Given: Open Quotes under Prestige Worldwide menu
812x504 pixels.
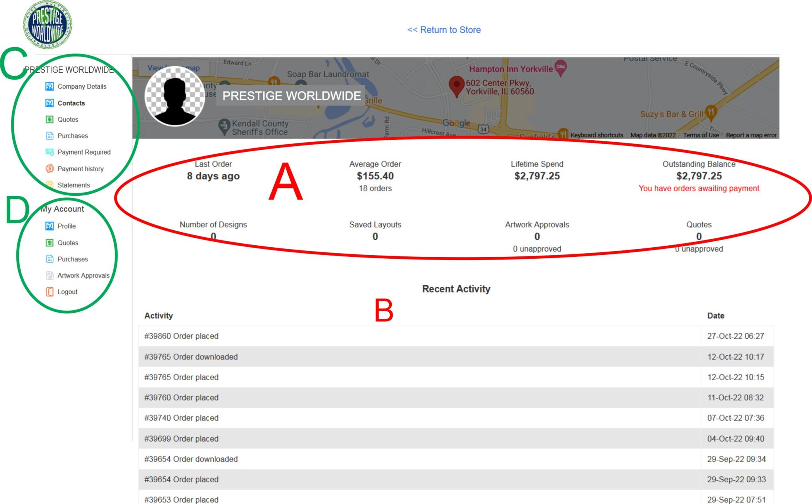Looking at the screenshot, I should point(68,120).
